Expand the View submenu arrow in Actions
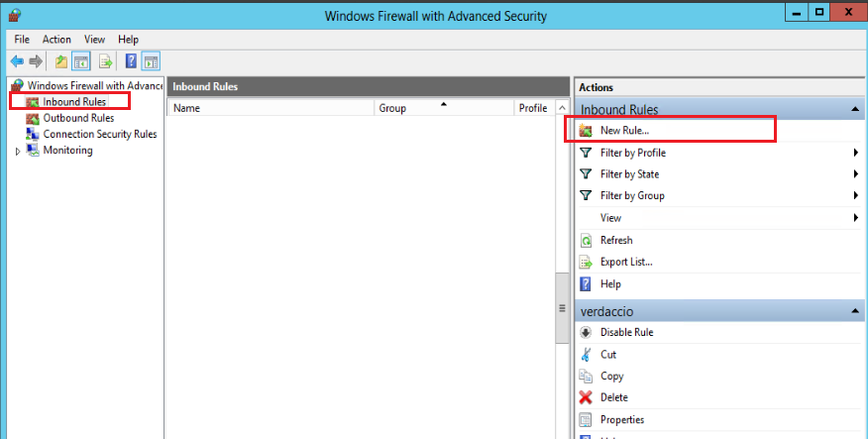Image resolution: width=868 pixels, height=439 pixels. tap(856, 218)
